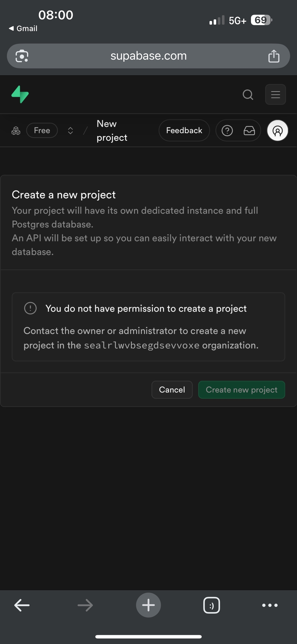Tap the supabase.com address bar
Viewport: 297px width, 644px height.
[148, 56]
